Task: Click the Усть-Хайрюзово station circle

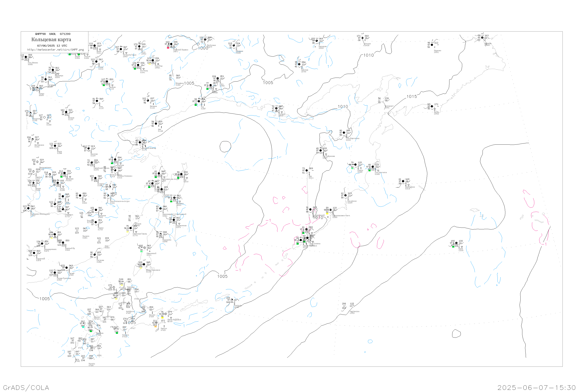Action: click(x=320, y=151)
